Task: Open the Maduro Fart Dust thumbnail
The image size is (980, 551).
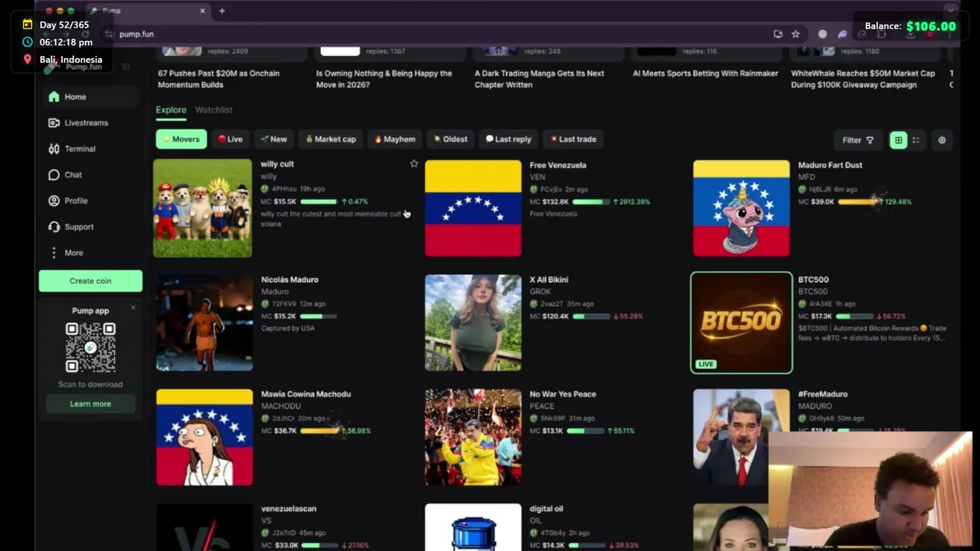Action: pos(741,208)
